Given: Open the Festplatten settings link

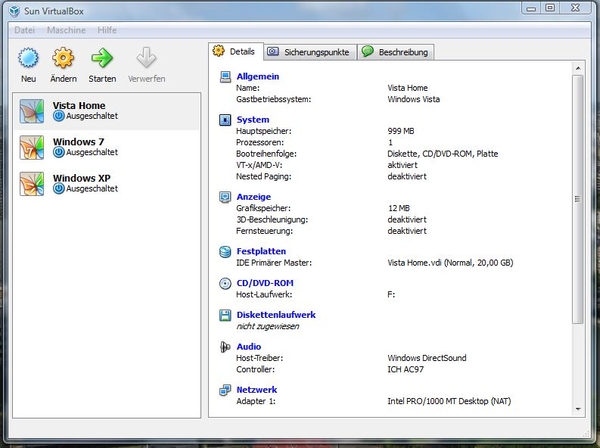Looking at the screenshot, I should point(261,251).
